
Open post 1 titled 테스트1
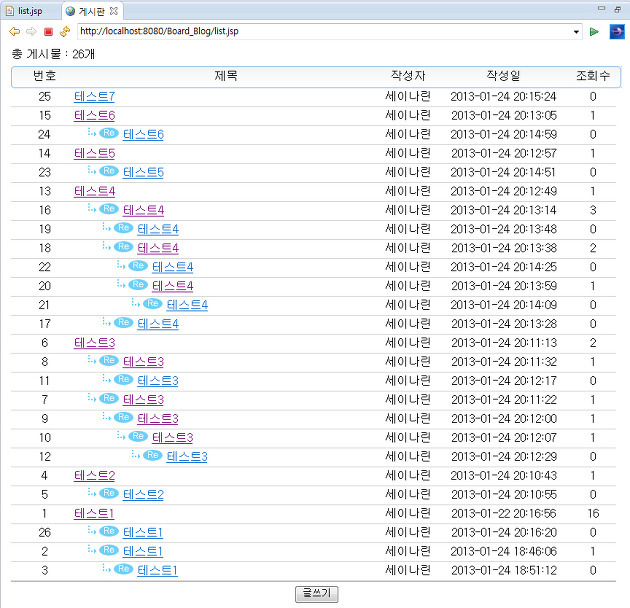click(x=94, y=513)
